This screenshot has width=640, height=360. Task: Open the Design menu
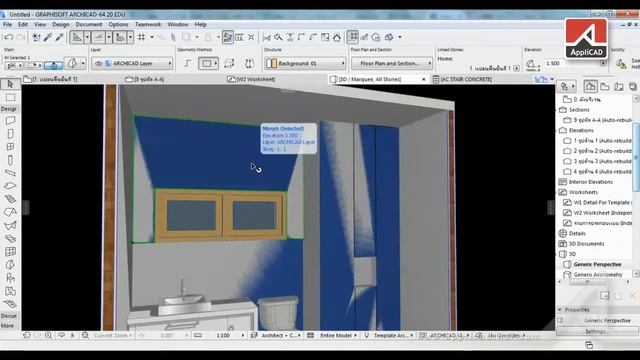[x=61, y=24]
